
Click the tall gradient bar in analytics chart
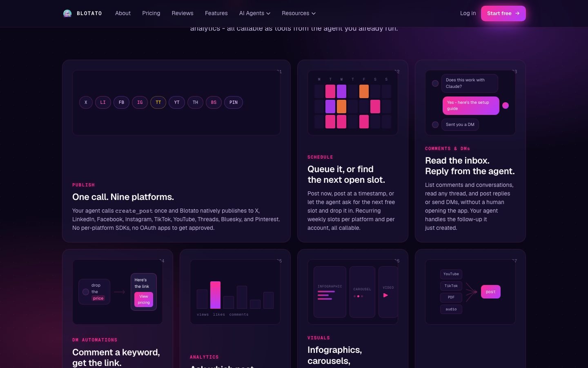click(215, 295)
